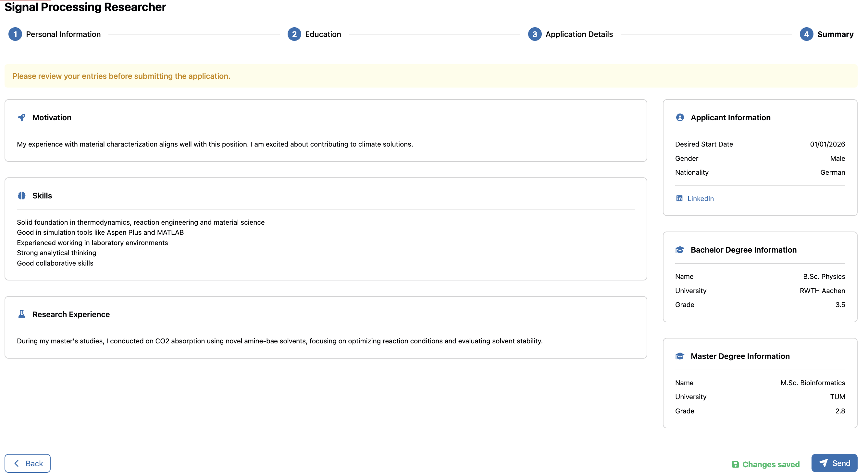Click the save icon next to Changes saved
The image size is (868, 476).
[x=736, y=464]
